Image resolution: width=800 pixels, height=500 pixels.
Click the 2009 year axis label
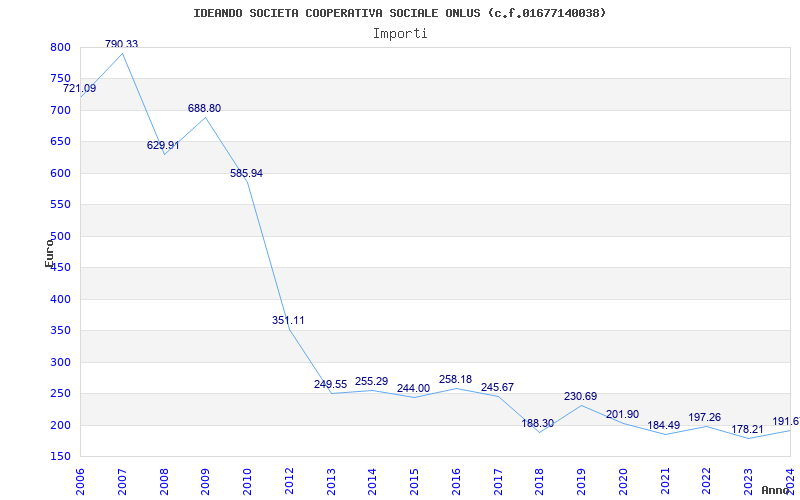coord(206,482)
